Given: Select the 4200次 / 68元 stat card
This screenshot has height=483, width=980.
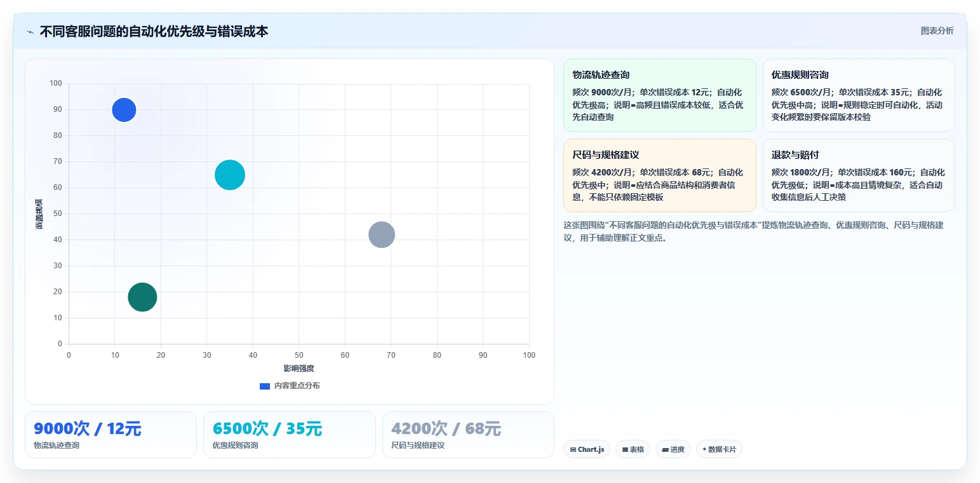Looking at the screenshot, I should [468, 435].
